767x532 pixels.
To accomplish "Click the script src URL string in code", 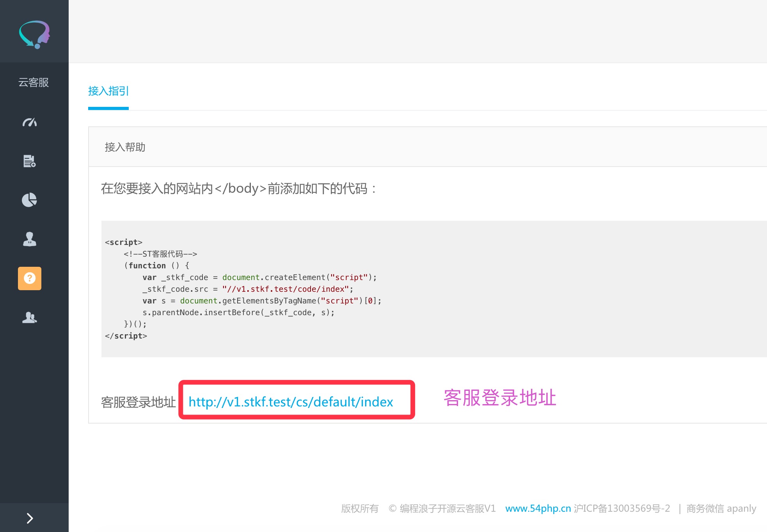I will [x=285, y=289].
